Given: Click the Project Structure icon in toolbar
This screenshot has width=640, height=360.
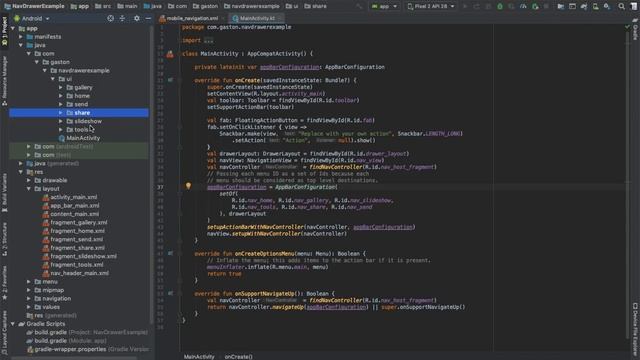Looking at the screenshot, I should point(561,6).
